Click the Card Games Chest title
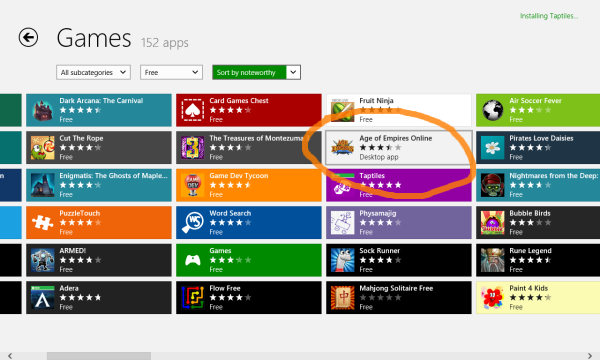Viewport: 600px width, 360px height. (x=239, y=101)
